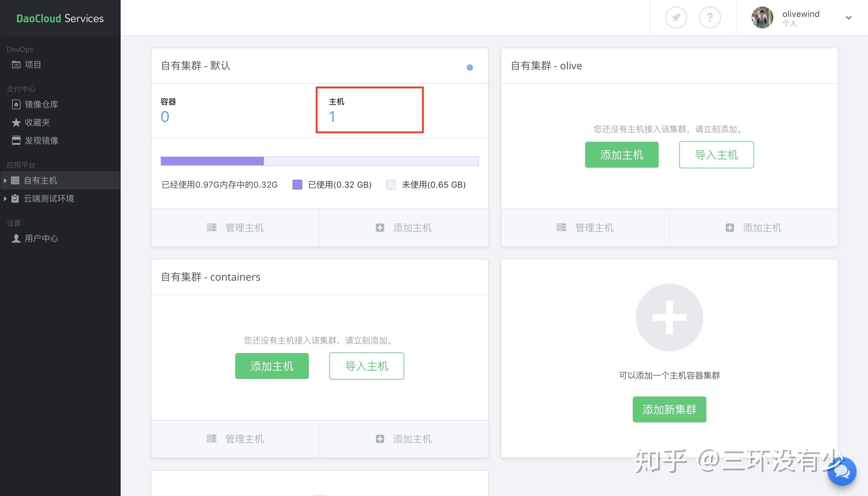Open the chat support bubble icon

pyautogui.click(x=841, y=472)
